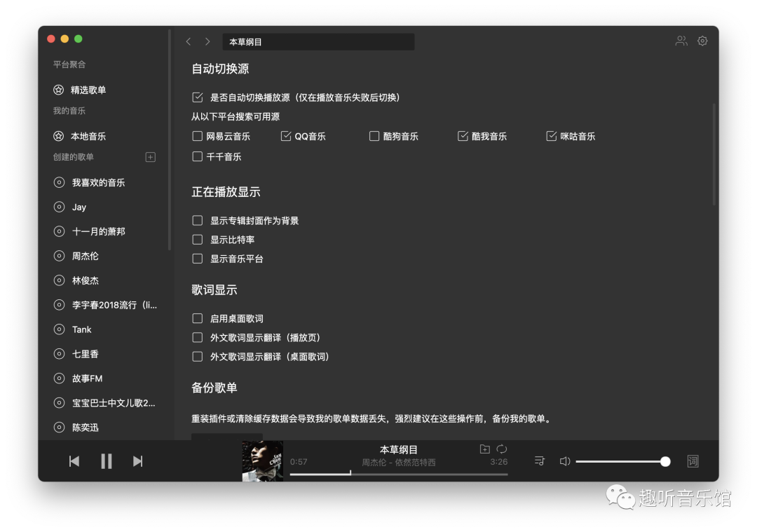Click the disc icon beside Jay

pos(59,207)
